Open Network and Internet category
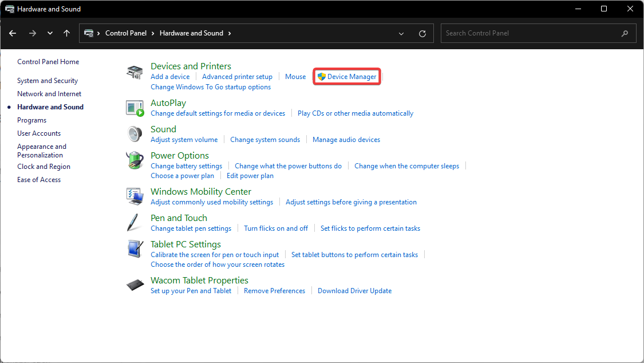 click(49, 94)
